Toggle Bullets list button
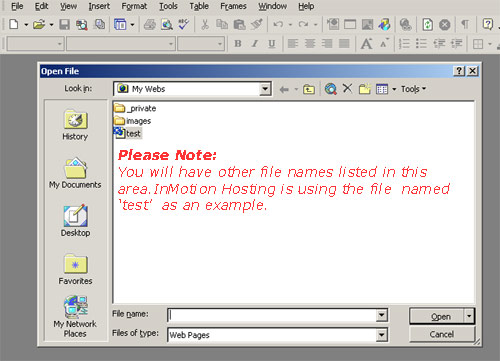This screenshot has width=500, height=361. click(422, 44)
